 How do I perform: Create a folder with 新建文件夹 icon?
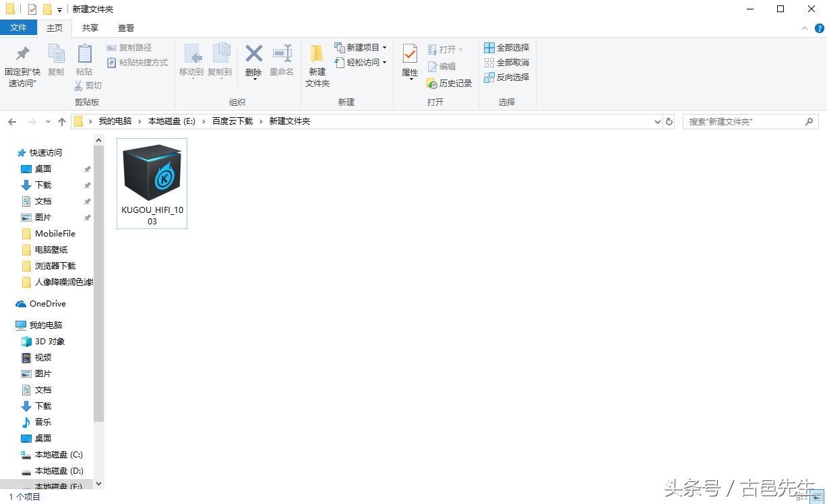click(x=317, y=65)
